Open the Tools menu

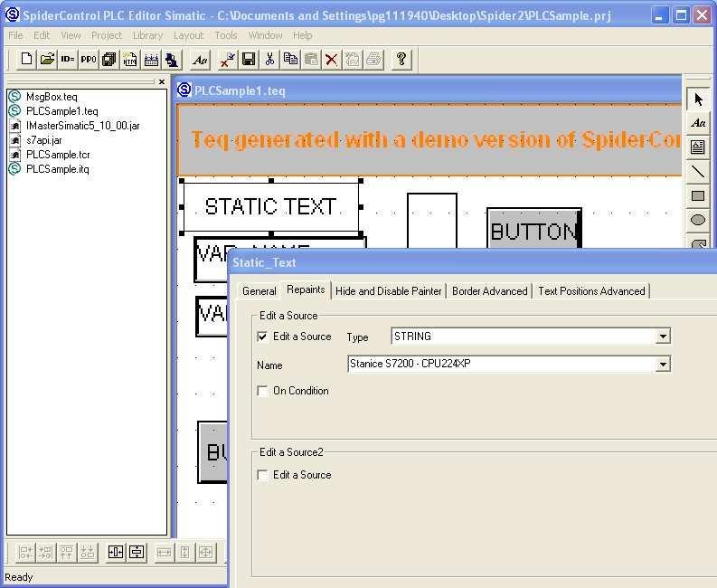tap(226, 35)
